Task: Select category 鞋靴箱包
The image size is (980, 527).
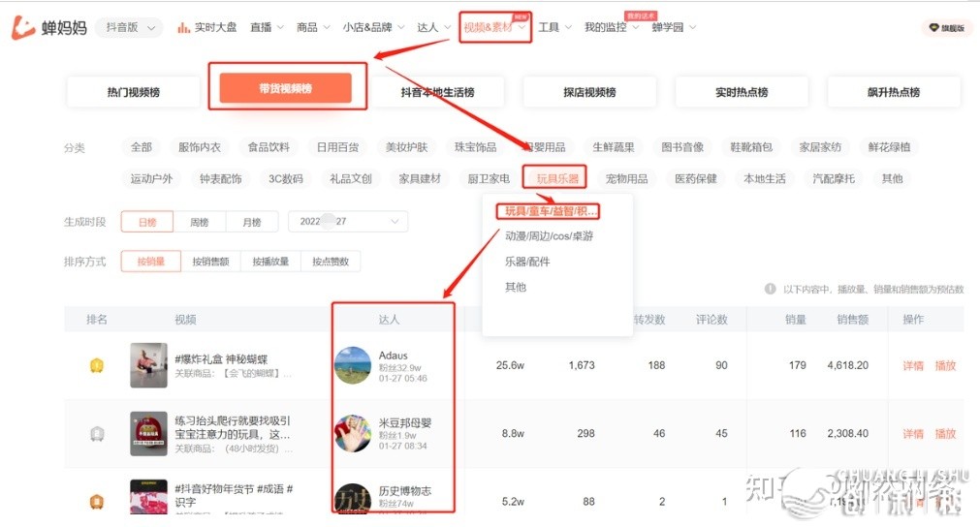Action: pyautogui.click(x=751, y=147)
